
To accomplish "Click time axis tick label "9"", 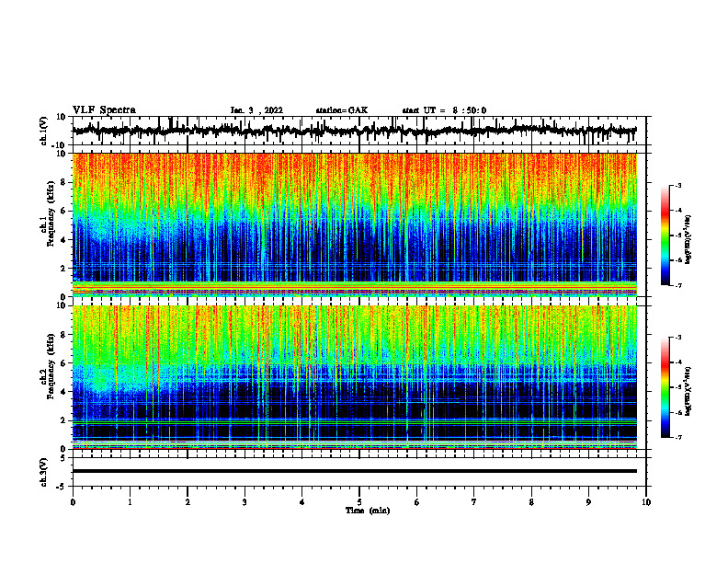I will coord(588,502).
